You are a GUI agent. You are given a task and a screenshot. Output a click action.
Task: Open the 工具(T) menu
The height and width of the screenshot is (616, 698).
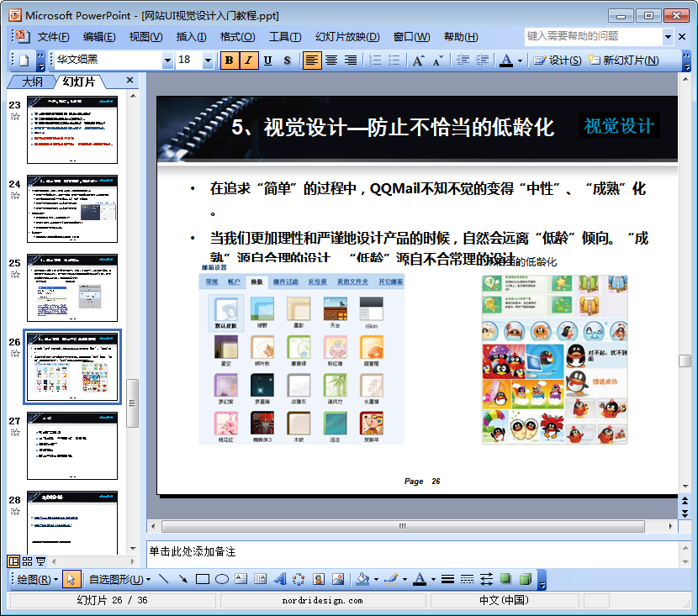pos(285,37)
